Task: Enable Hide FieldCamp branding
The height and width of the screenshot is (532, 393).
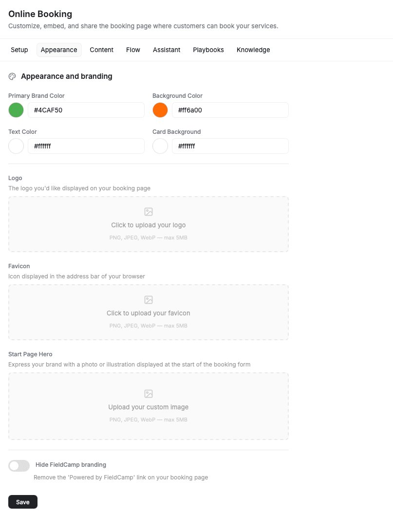Action: 19,465
